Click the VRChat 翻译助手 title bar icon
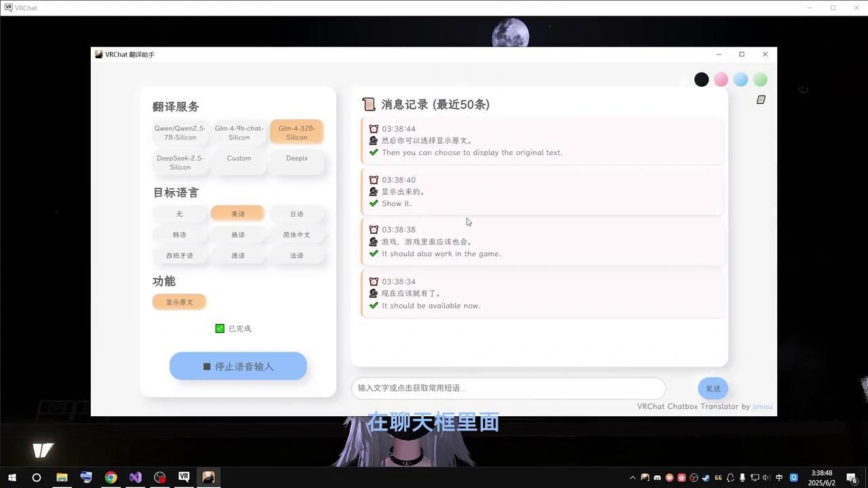The image size is (868, 488). coord(99,54)
